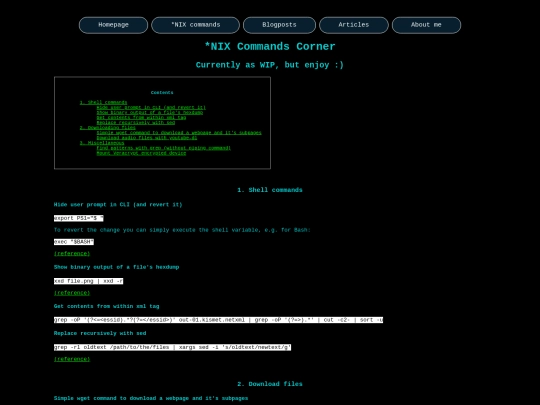Click the 'Currently as WIP, but enjoy :)' subtitle
The image size is (540, 405).
pos(270,65)
